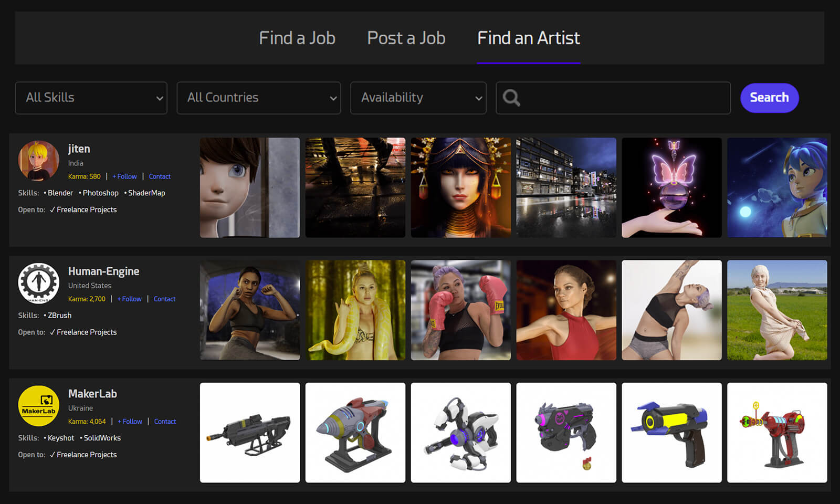
Task: Contact MakerLab
Action: click(165, 421)
